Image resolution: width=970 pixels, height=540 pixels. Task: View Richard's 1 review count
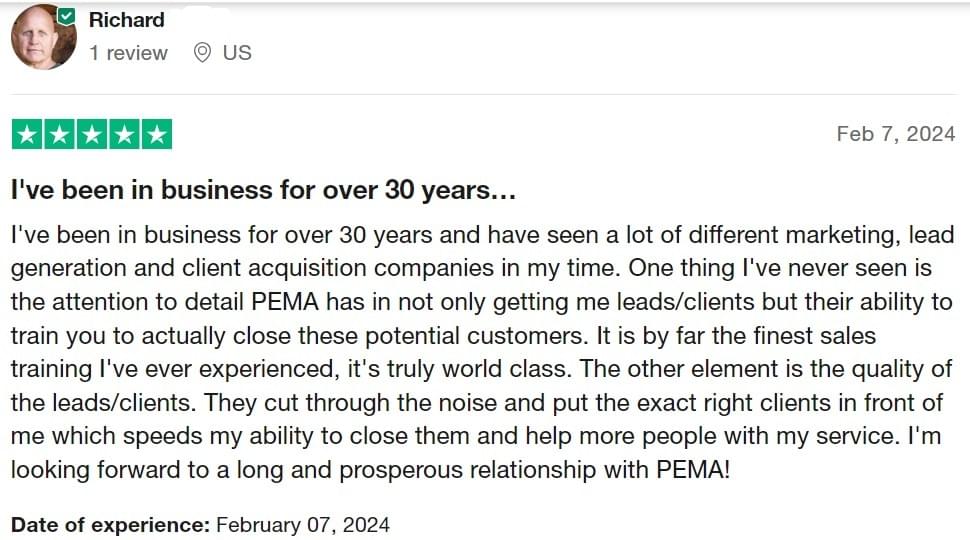click(128, 53)
